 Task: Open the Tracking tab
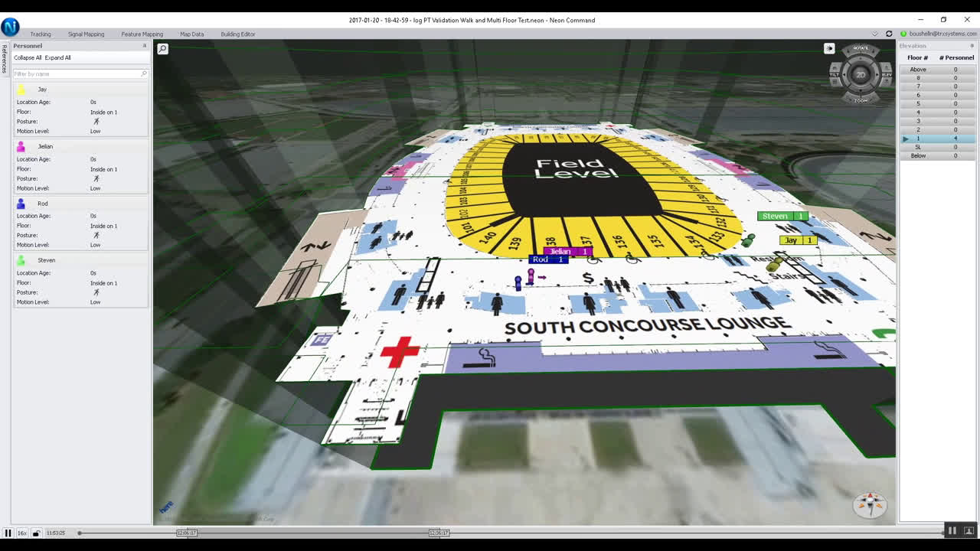pos(41,34)
